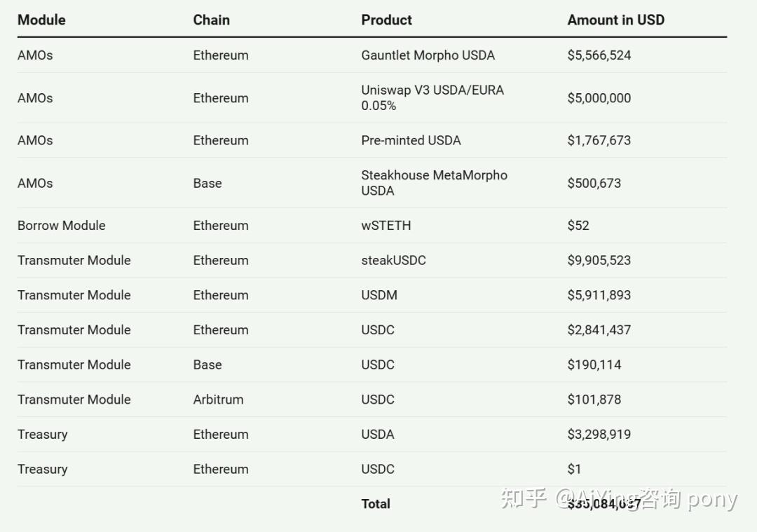Screen dimensions: 757x532
Task: Click the Amount in USD header
Action: click(615, 20)
